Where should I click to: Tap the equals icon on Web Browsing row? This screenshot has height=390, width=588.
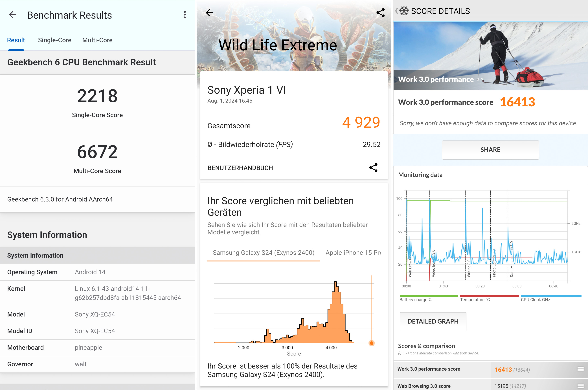580,386
